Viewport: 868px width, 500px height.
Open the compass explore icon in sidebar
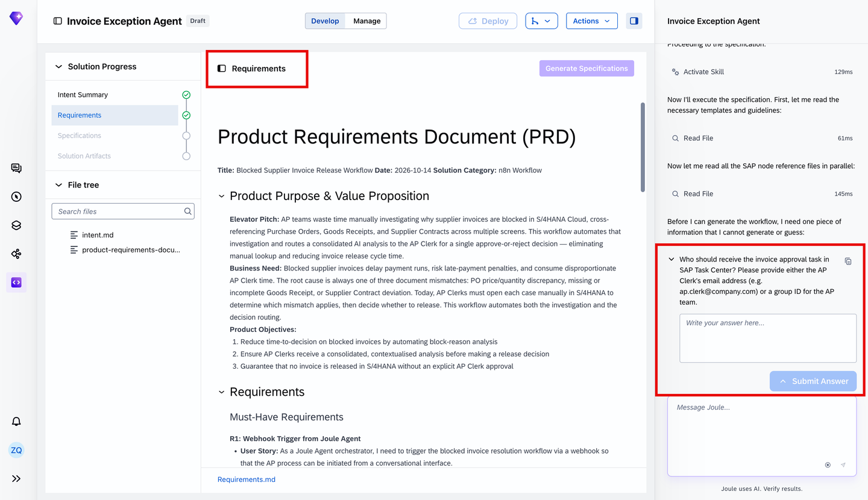tap(16, 196)
